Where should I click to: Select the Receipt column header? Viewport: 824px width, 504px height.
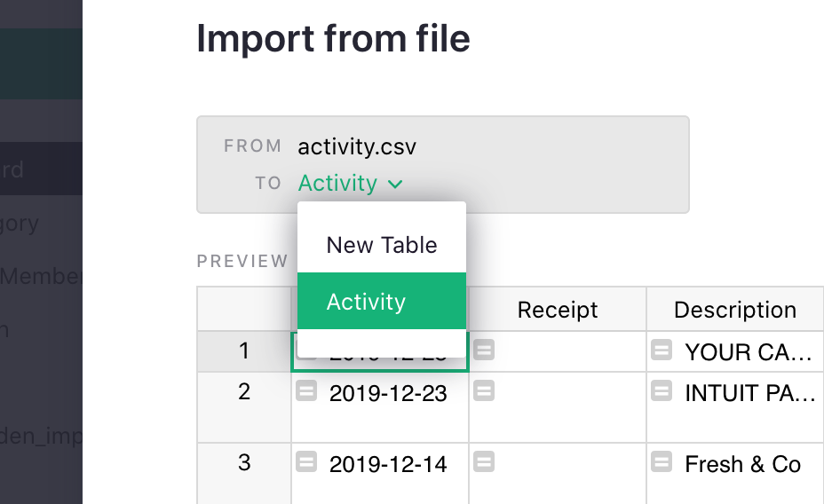click(x=558, y=310)
